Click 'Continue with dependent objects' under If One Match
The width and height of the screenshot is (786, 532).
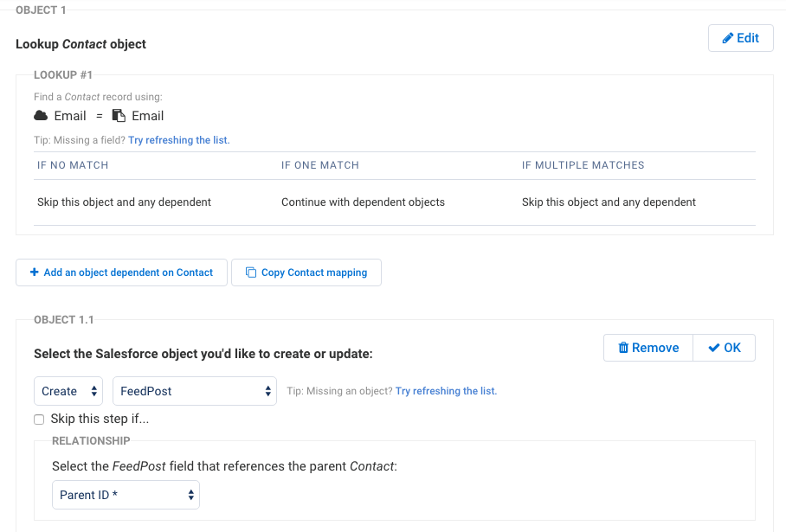click(363, 202)
